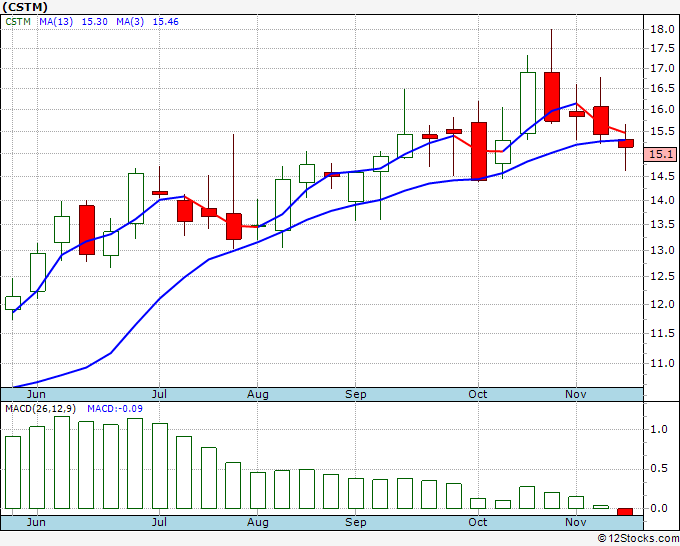Click the tallest MACD histogram bar in June

point(62,462)
